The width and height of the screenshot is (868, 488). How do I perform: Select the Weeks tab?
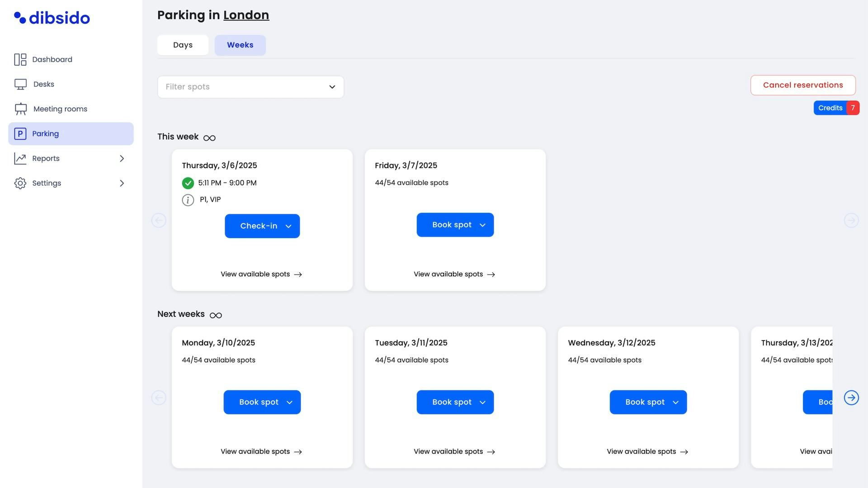click(x=240, y=45)
